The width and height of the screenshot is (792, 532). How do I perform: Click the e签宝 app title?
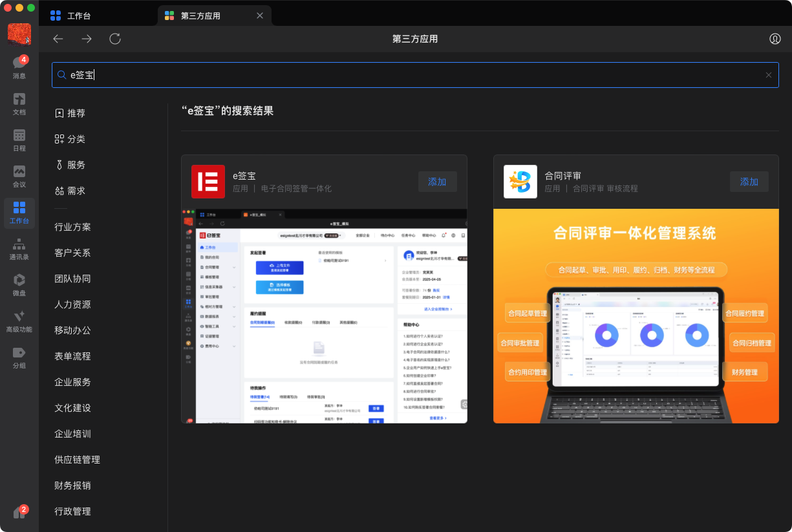(x=244, y=176)
